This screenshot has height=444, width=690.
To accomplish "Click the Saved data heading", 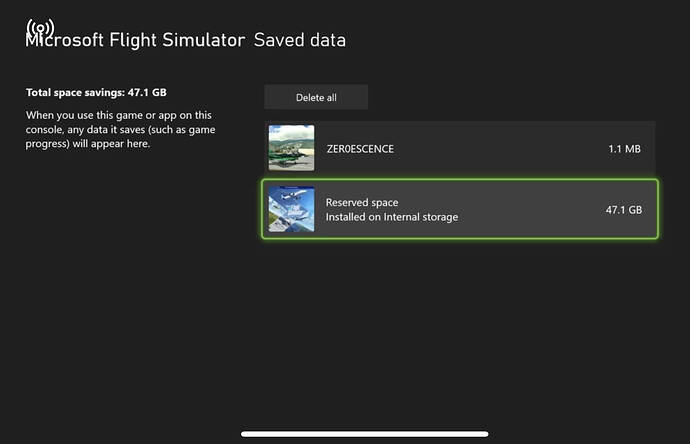I will pos(300,41).
